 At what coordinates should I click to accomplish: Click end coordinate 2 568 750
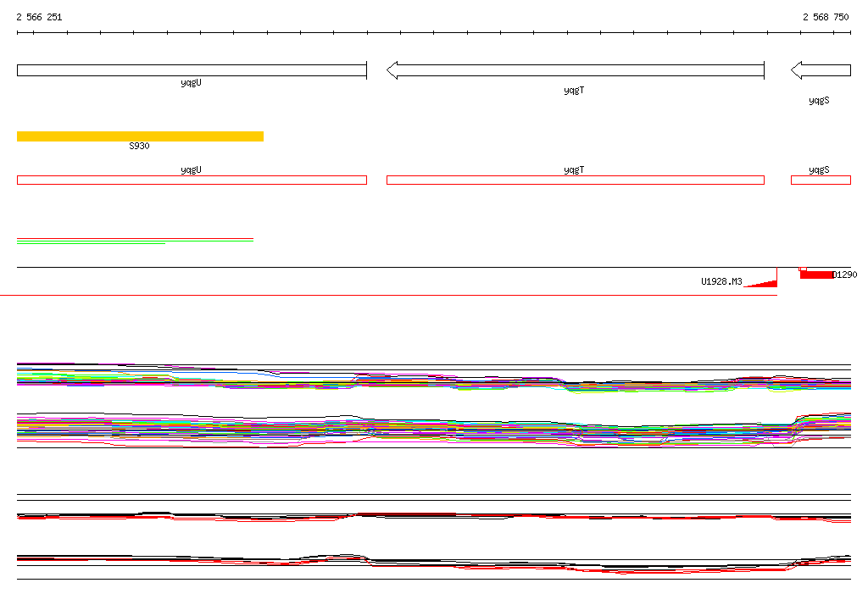tap(826, 17)
